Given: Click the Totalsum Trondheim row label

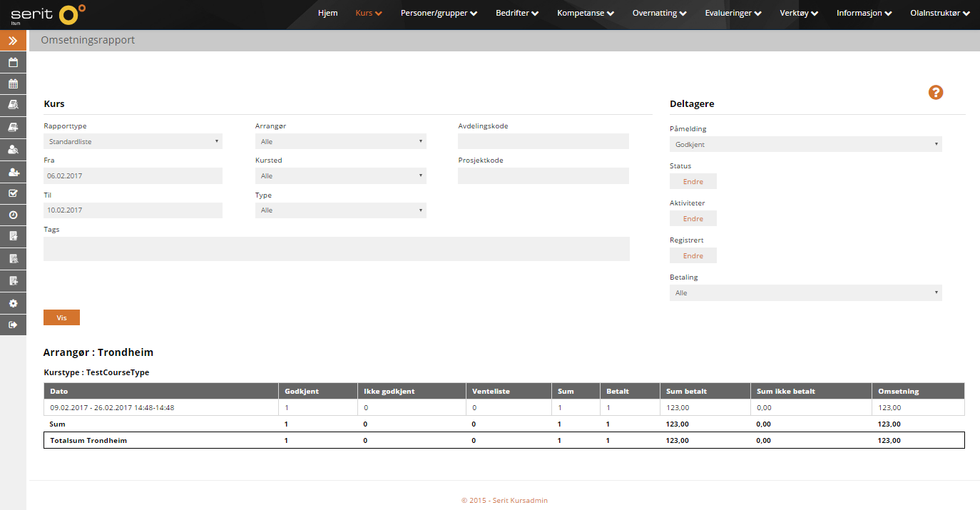Looking at the screenshot, I should pyautogui.click(x=88, y=440).
